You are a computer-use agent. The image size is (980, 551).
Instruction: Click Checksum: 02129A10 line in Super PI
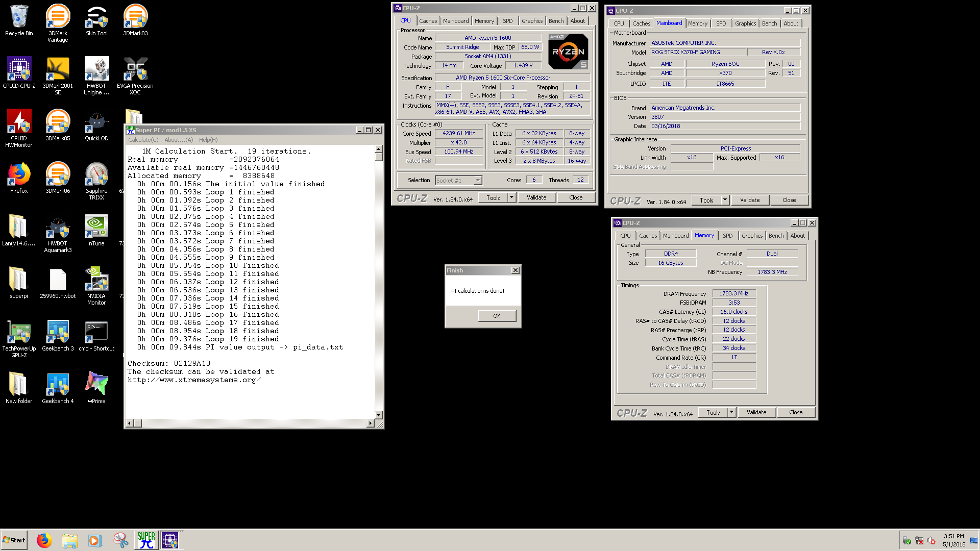tap(169, 363)
